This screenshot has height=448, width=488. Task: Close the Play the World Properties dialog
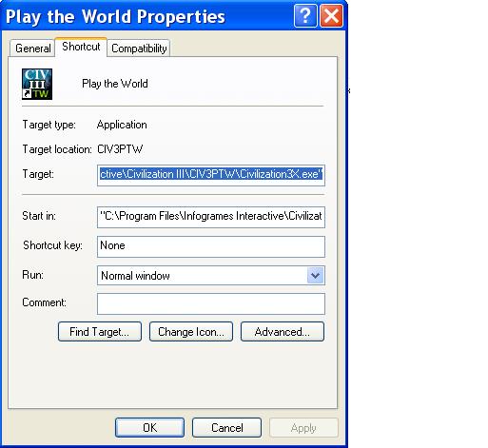tap(331, 16)
